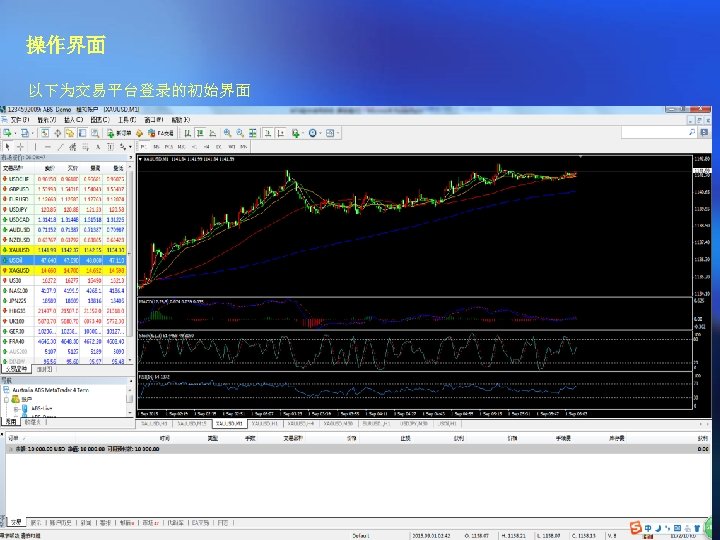720x540 pixels.
Task: Toggle chart Auto Scroll button
Action: (268, 133)
